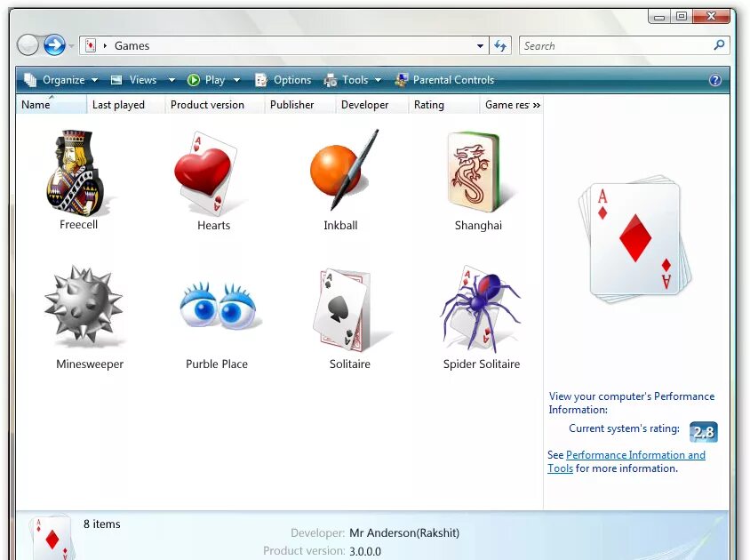Expand the Organize dropdown arrow
This screenshot has height=560, width=750.
coord(95,80)
